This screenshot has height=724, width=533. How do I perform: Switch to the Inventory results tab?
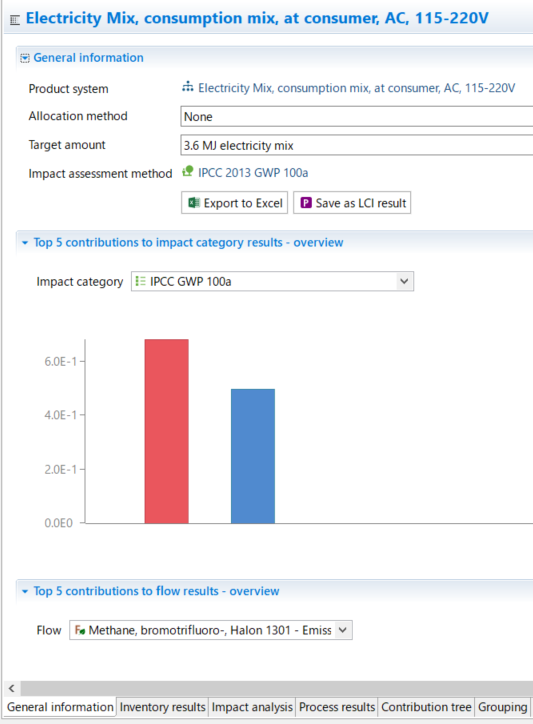pyautogui.click(x=162, y=707)
